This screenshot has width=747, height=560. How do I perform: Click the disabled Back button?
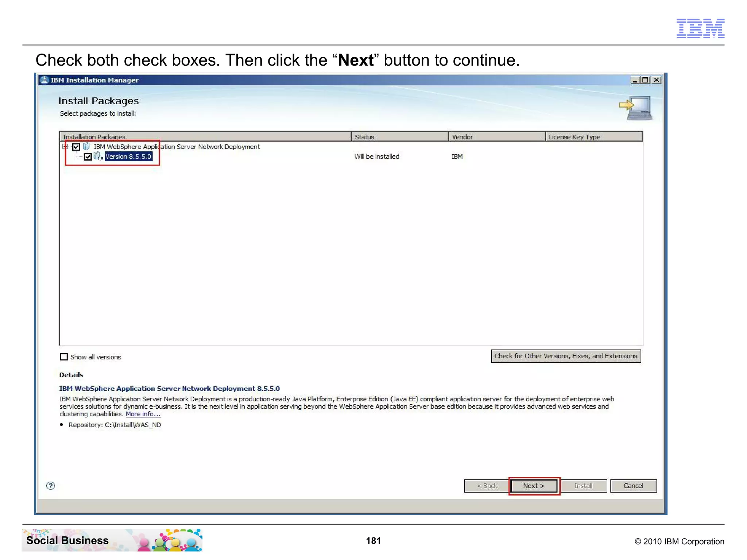click(x=487, y=486)
